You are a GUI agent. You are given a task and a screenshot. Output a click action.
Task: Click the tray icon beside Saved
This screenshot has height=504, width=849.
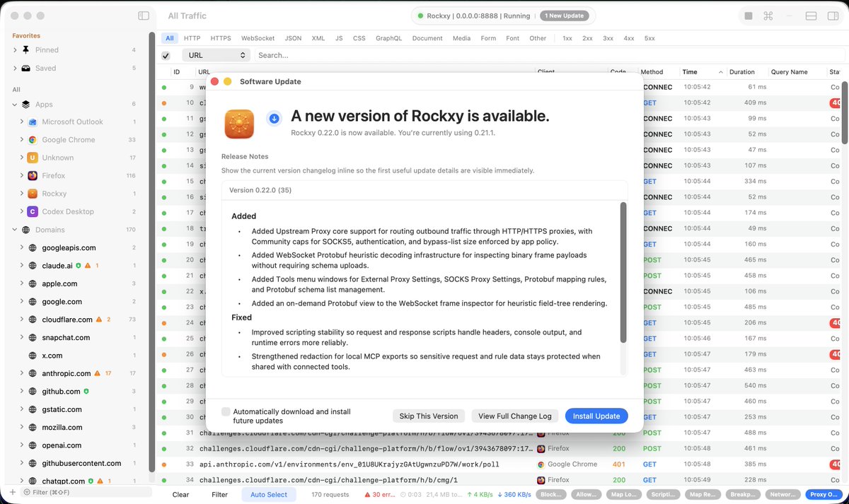26,68
